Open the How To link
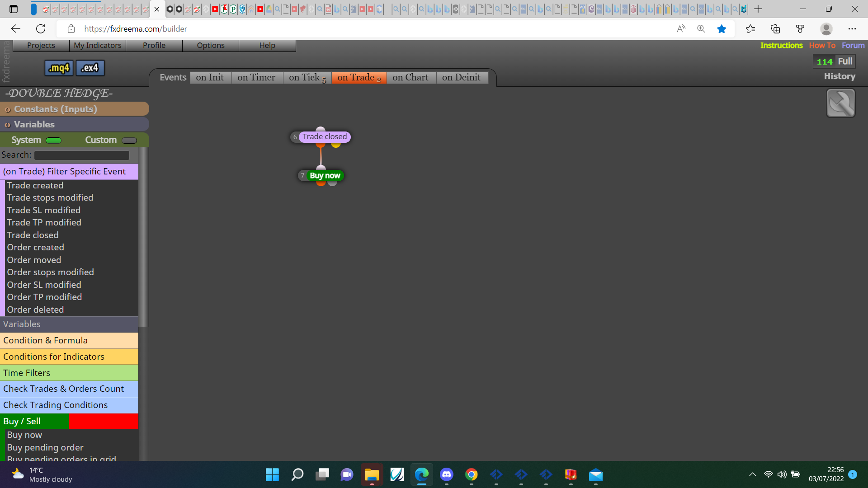 point(822,45)
